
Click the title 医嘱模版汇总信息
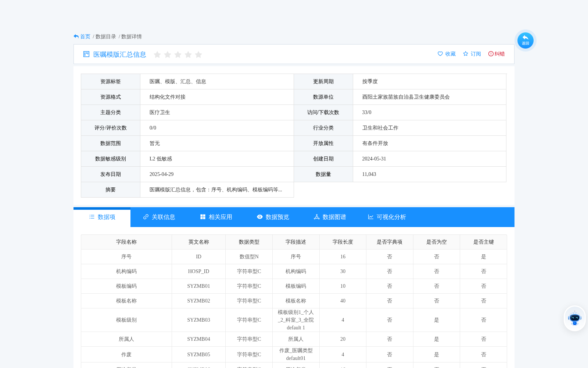pos(120,54)
